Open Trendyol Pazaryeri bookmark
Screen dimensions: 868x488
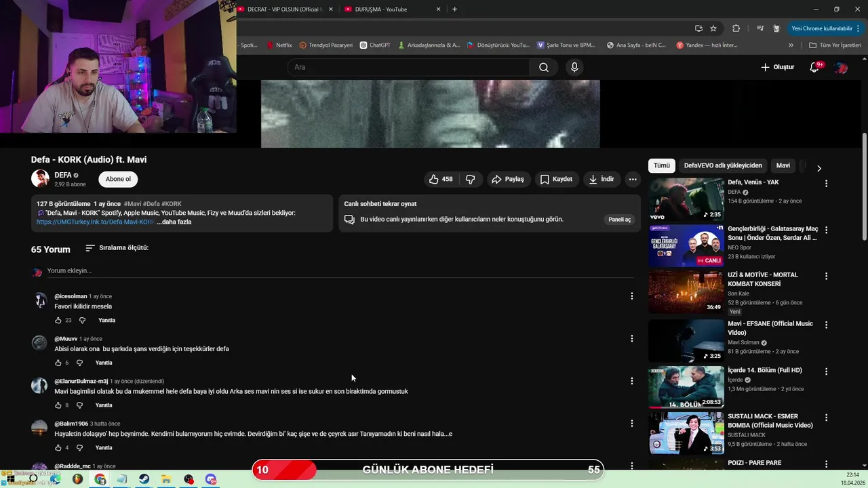point(325,45)
